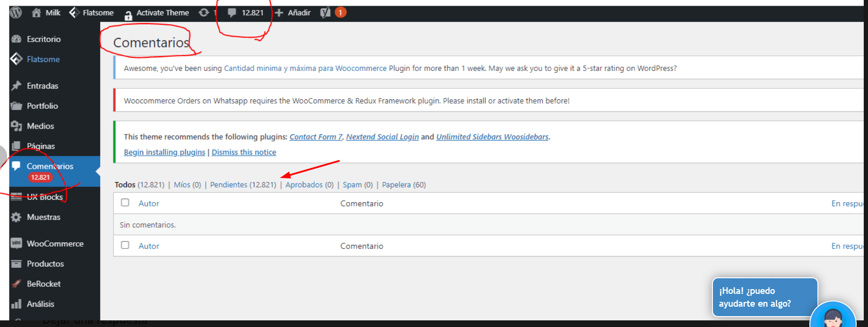Select the Papelera comments filter
This screenshot has height=327, width=868.
click(x=396, y=185)
